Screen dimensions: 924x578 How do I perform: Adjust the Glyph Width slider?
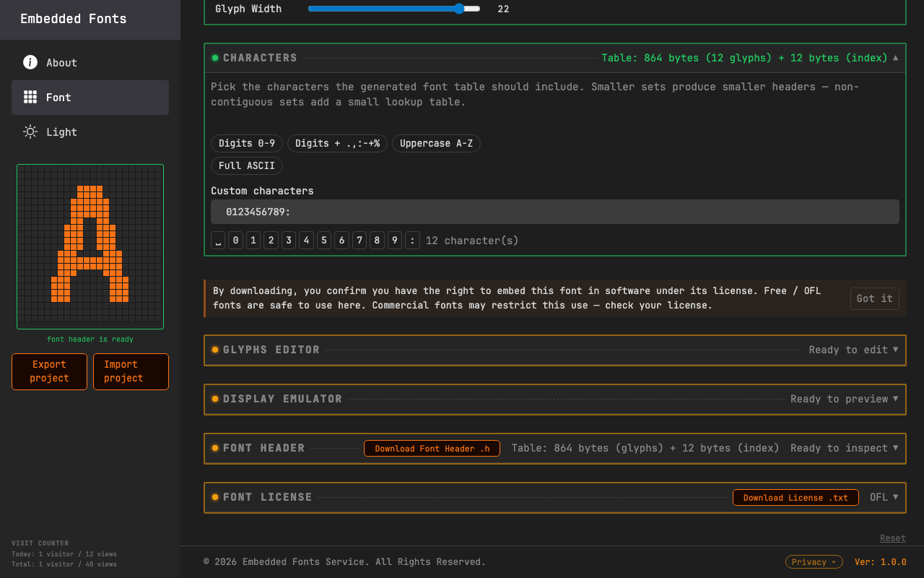pyautogui.click(x=394, y=9)
